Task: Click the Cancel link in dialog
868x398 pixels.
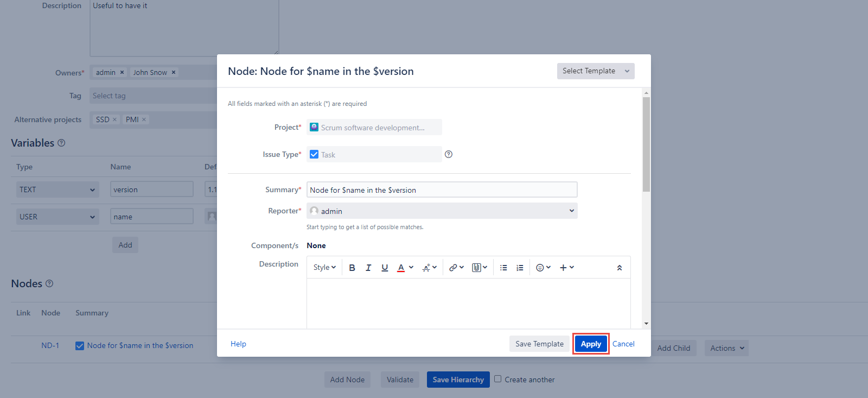Action: (623, 344)
